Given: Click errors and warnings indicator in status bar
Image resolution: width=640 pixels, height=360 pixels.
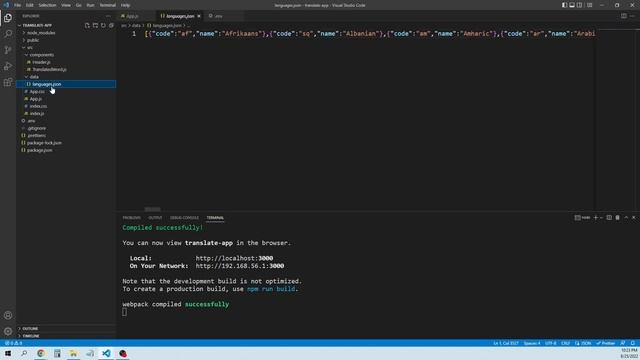Looking at the screenshot, I should tap(13, 343).
